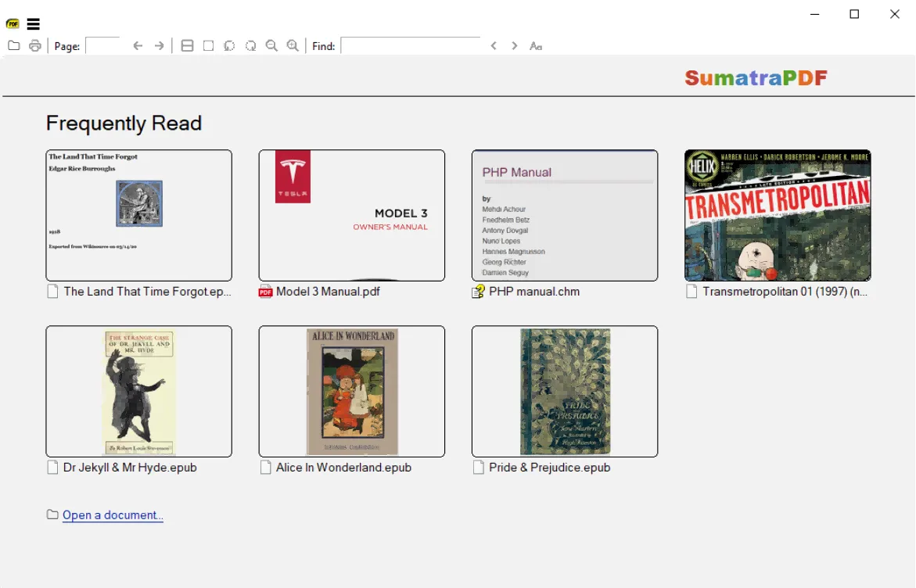The height and width of the screenshot is (588, 916).
Task: Open Alice In Wonderland.epub from Frequently Read
Action: click(x=351, y=391)
